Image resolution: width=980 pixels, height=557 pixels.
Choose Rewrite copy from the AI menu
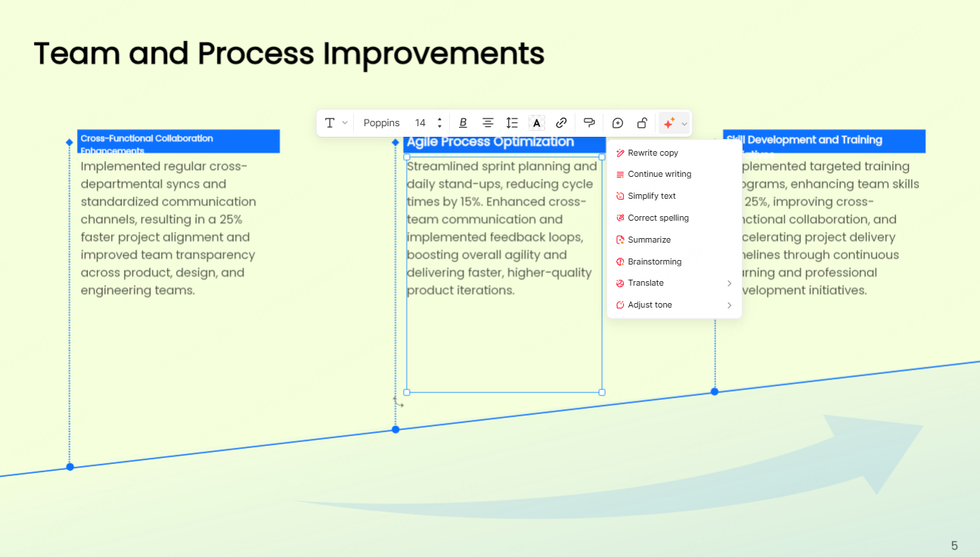[653, 152]
